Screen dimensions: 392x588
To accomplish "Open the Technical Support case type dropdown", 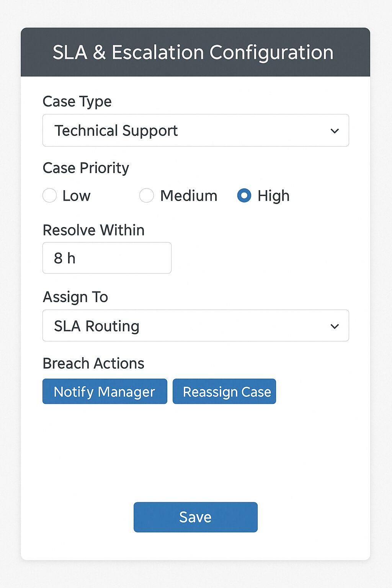I will click(195, 131).
